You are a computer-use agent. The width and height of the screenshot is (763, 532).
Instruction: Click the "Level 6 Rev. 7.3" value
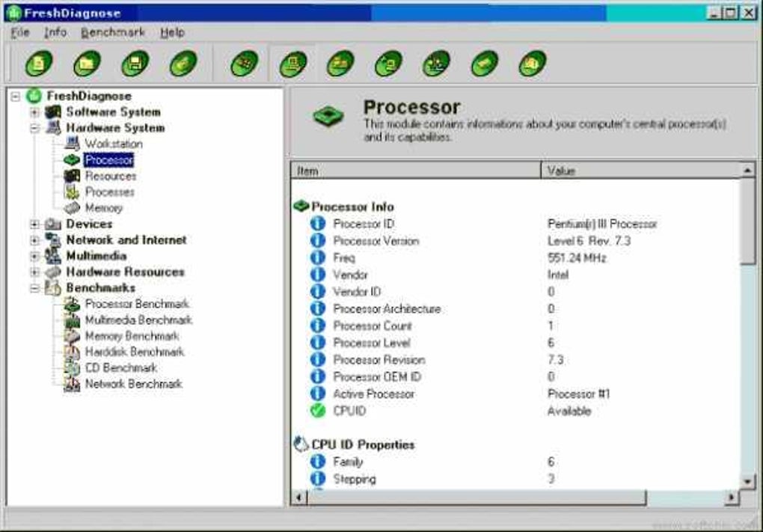coord(589,241)
